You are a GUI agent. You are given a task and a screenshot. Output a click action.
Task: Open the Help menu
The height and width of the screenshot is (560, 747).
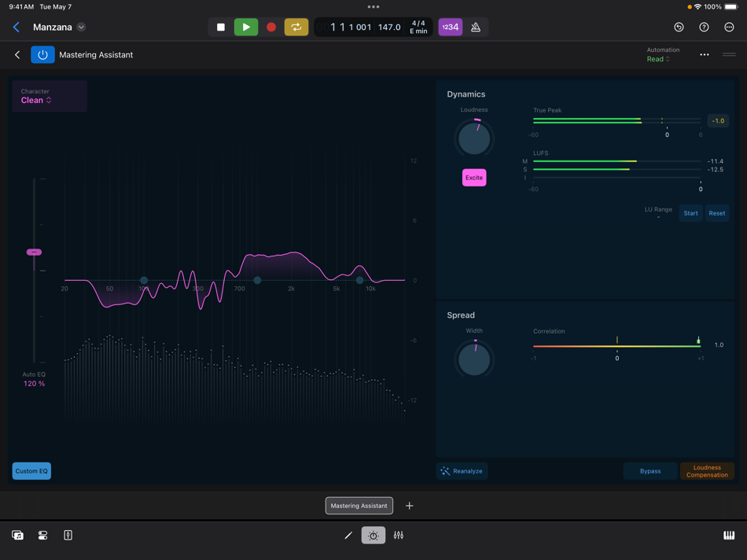point(703,26)
